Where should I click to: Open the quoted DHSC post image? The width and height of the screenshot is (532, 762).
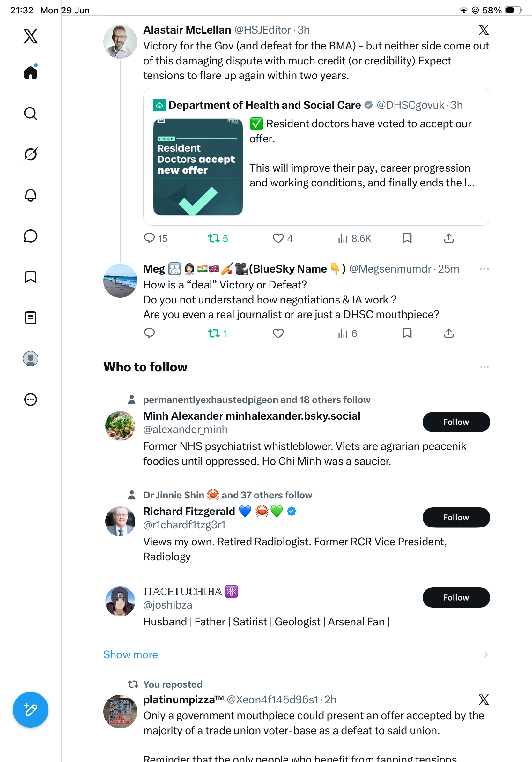point(198,167)
